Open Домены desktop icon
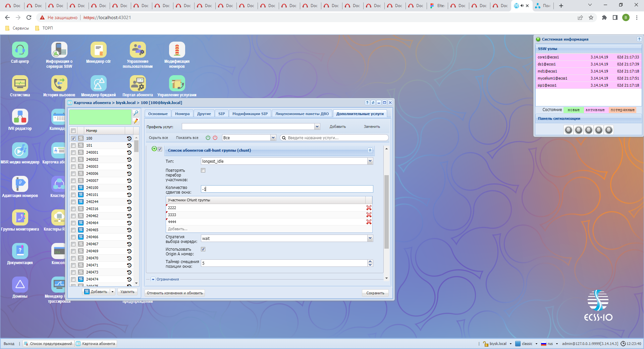The height and width of the screenshot is (349, 644). point(20,285)
